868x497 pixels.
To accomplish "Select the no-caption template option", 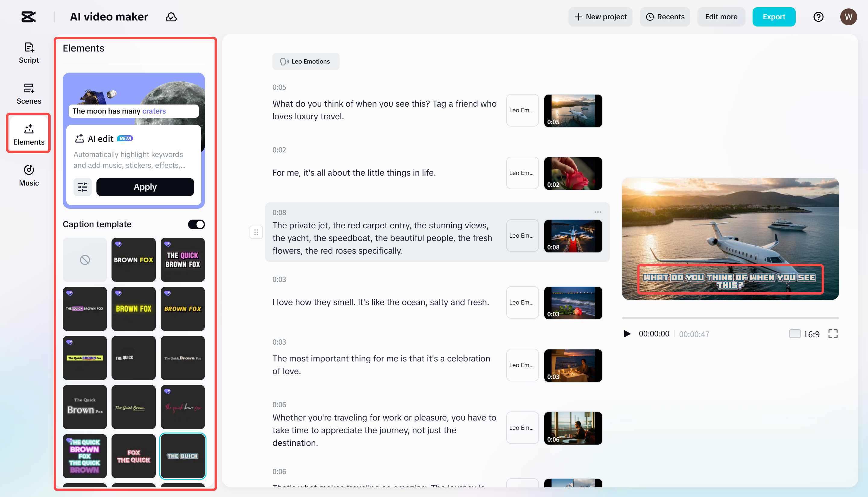I will pyautogui.click(x=85, y=260).
